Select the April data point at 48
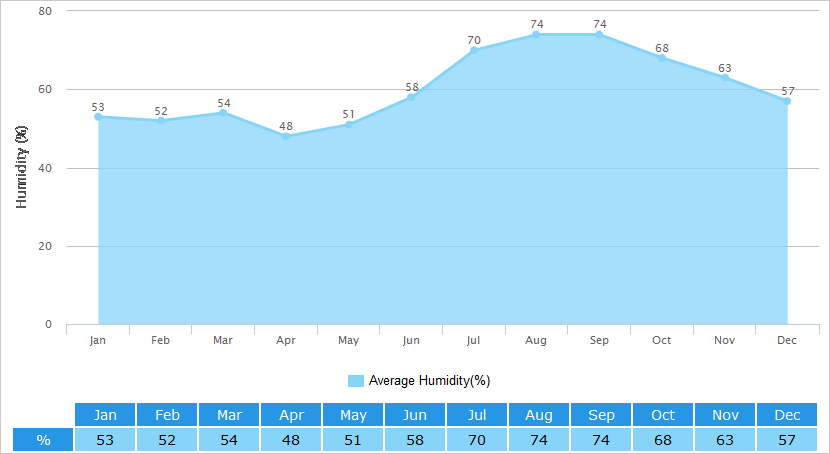Image resolution: width=830 pixels, height=454 pixels. (x=286, y=137)
